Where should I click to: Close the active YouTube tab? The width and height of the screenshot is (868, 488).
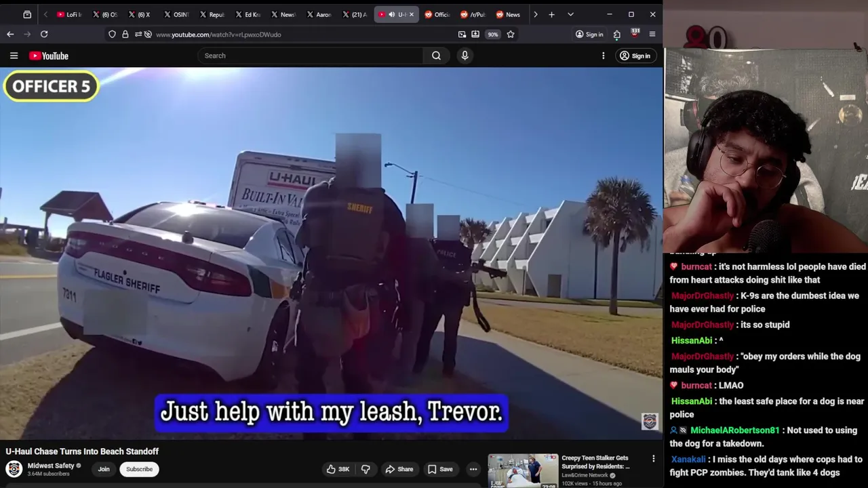(412, 14)
